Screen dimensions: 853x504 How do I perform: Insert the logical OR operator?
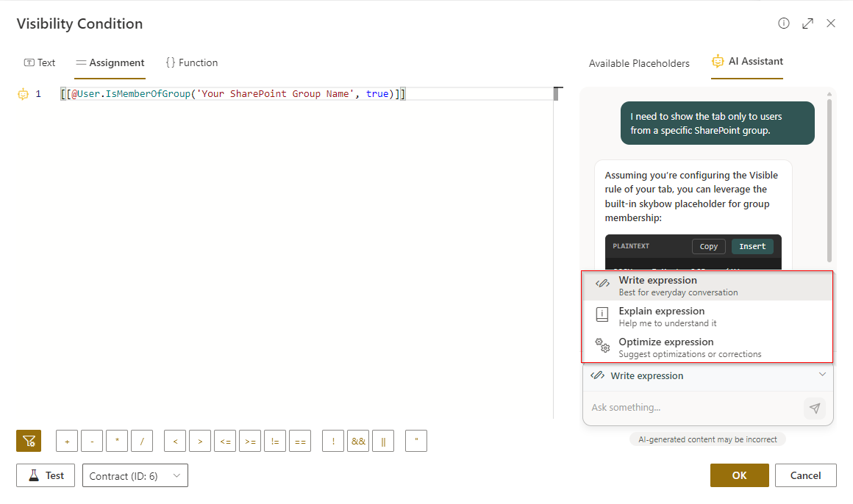(x=383, y=441)
